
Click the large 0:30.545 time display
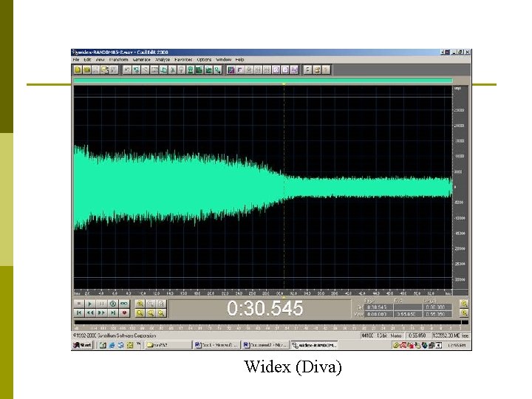pos(265,308)
